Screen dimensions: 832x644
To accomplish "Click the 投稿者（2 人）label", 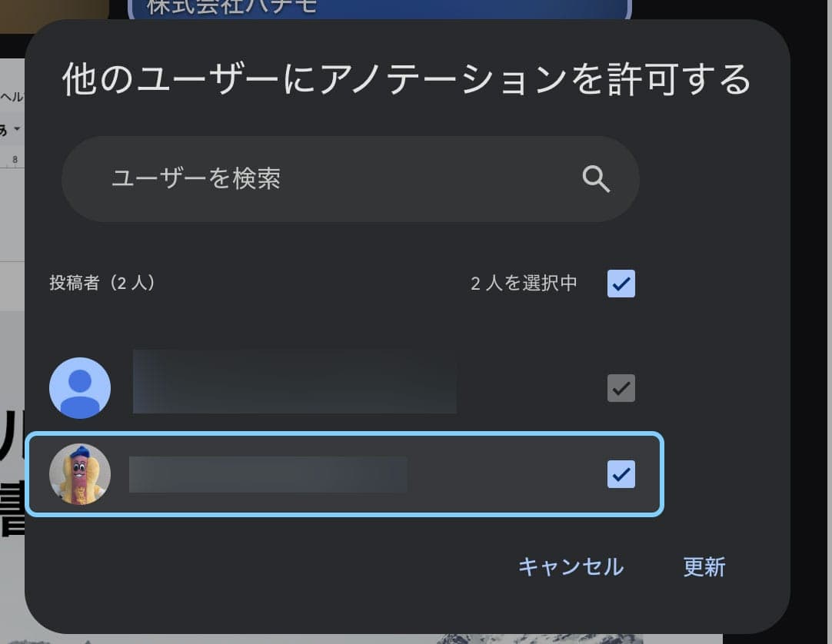I will click(103, 284).
